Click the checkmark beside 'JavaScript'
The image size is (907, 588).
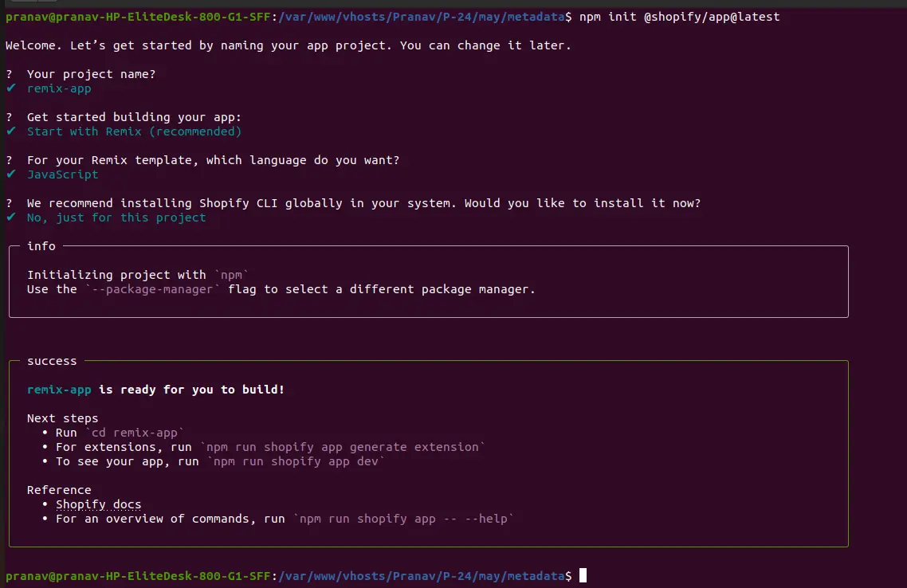[11, 174]
